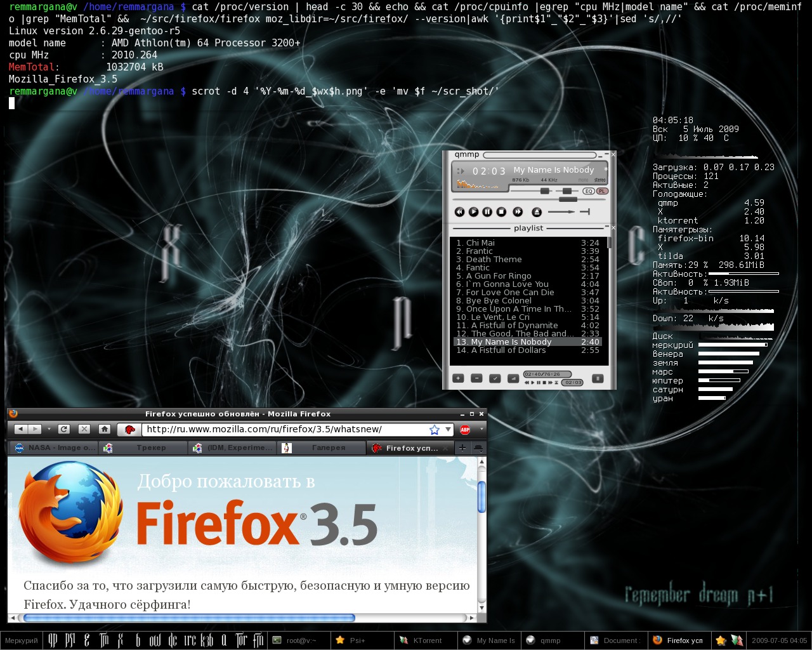This screenshot has width=812, height=650.
Task: Bookmark page with the star icon
Action: pos(435,430)
